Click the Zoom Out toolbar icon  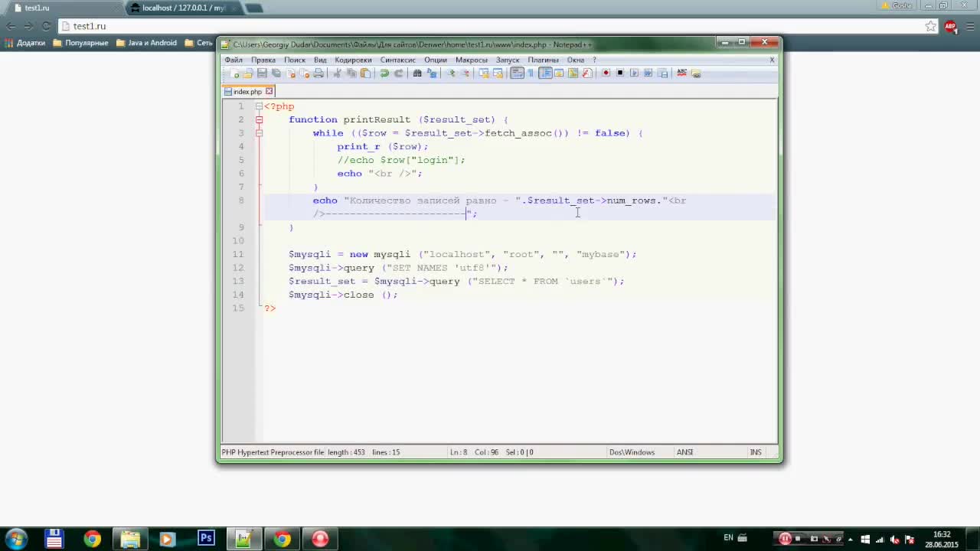click(465, 73)
